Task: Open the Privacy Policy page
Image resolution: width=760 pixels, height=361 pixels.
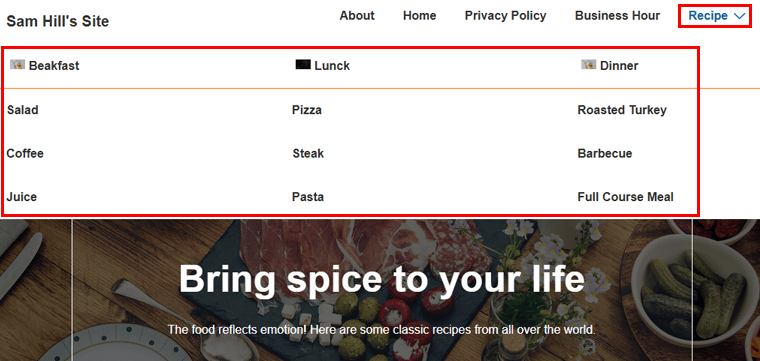Action: [506, 16]
